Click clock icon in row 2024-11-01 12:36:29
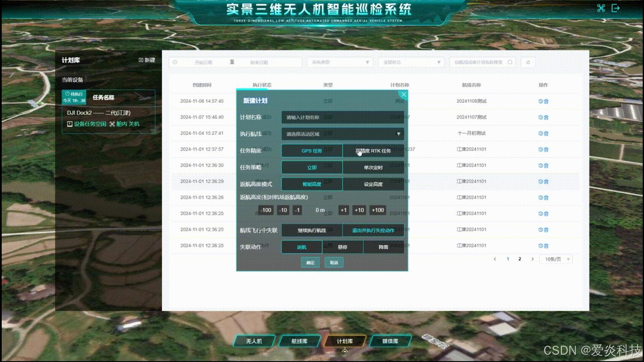Viewport: 644px width, 362px height. coord(541,181)
